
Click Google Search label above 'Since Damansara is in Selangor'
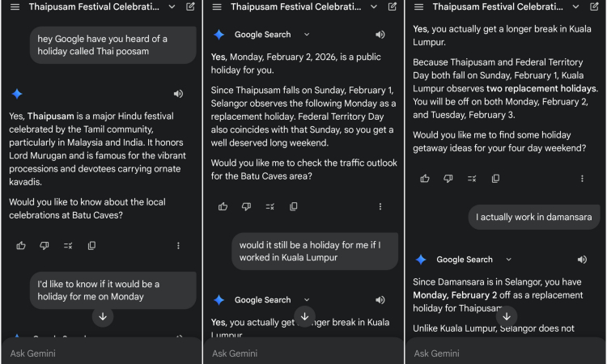pyautogui.click(x=465, y=260)
